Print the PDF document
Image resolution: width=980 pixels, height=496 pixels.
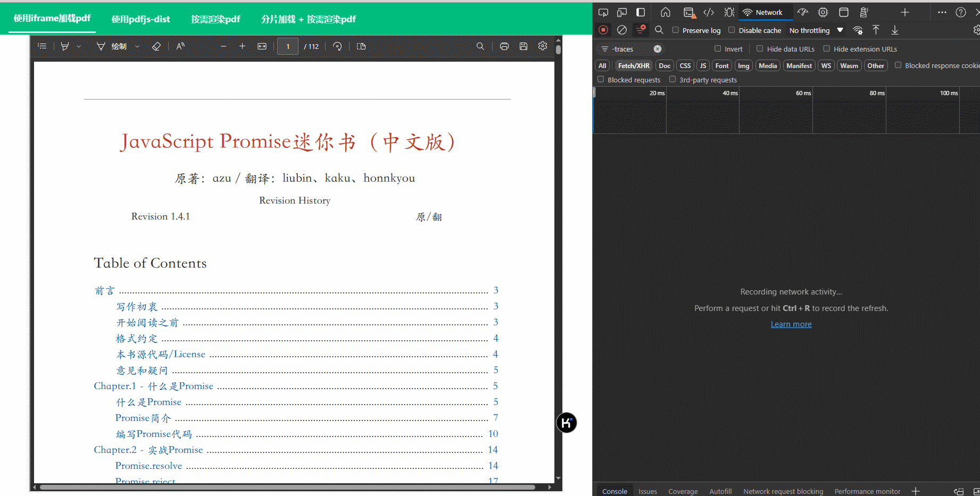click(504, 46)
